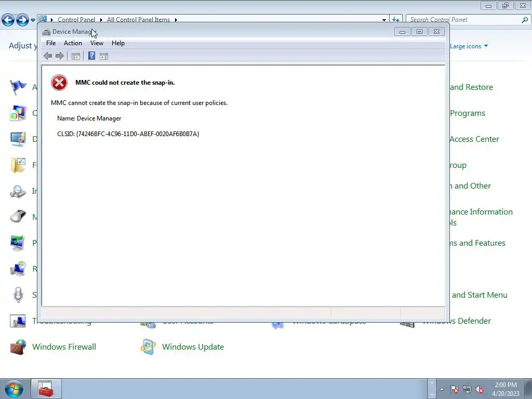The width and height of the screenshot is (532, 399).
Task: Click the 'Name: Device Manager' text
Action: [89, 118]
